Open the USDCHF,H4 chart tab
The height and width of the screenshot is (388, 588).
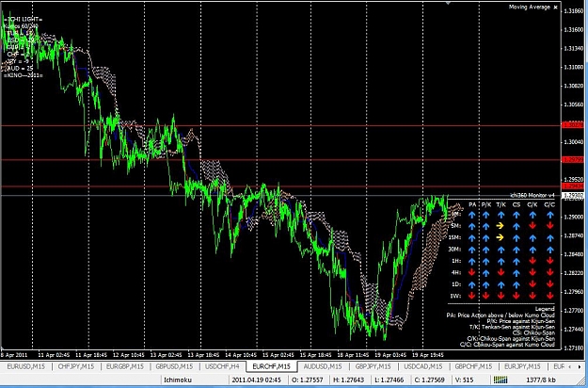click(x=223, y=366)
